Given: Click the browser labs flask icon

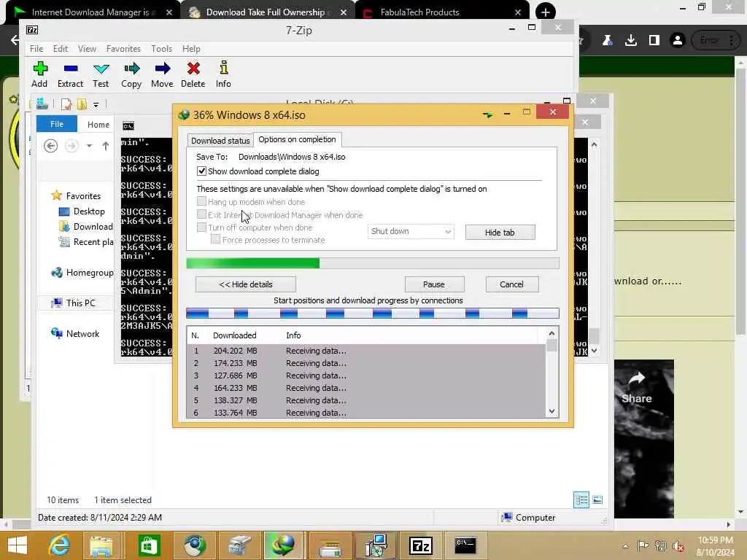Looking at the screenshot, I should click(x=608, y=41).
